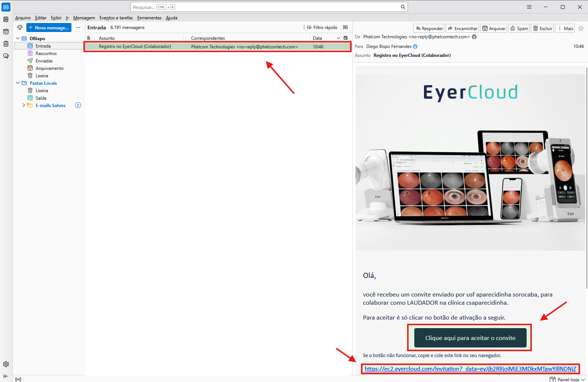This screenshot has height=382, width=588.
Task: Click the chevron next to Painel hoje
Action: 583,379
